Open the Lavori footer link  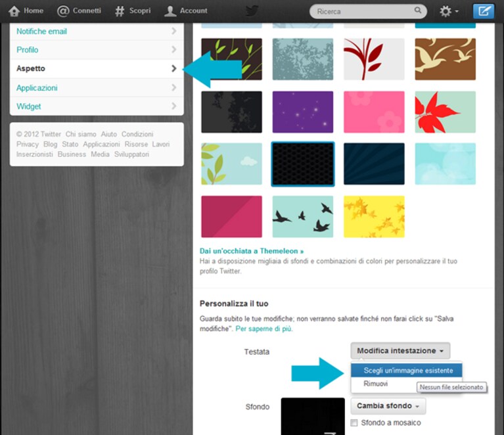161,145
